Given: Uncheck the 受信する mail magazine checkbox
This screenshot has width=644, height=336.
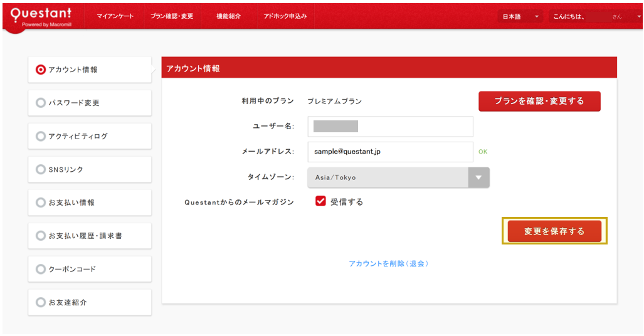Looking at the screenshot, I should pos(320,201).
